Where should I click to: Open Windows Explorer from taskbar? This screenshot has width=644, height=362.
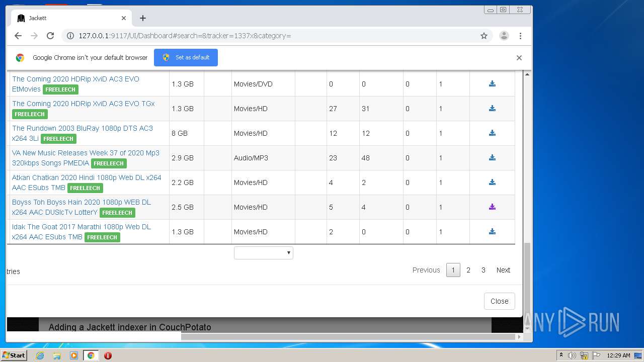(x=57, y=355)
